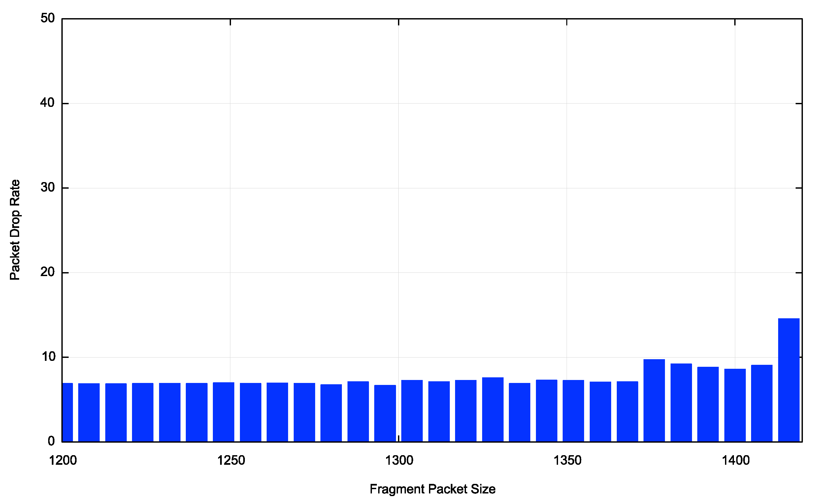Screen dimensions: 825x504
Task: Click the bar just left of 1350
Action: pyautogui.click(x=546, y=411)
